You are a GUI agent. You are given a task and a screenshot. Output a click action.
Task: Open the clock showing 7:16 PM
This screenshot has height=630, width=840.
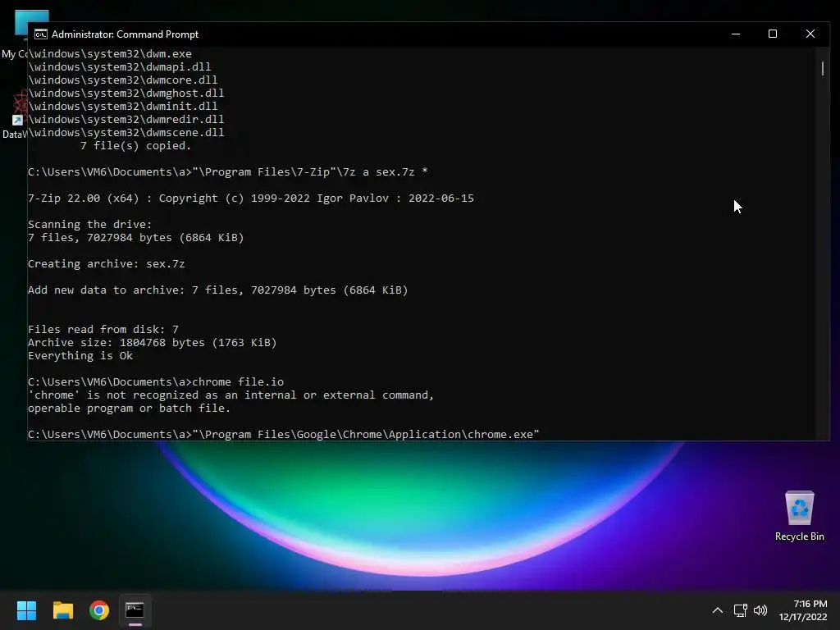tap(802, 610)
